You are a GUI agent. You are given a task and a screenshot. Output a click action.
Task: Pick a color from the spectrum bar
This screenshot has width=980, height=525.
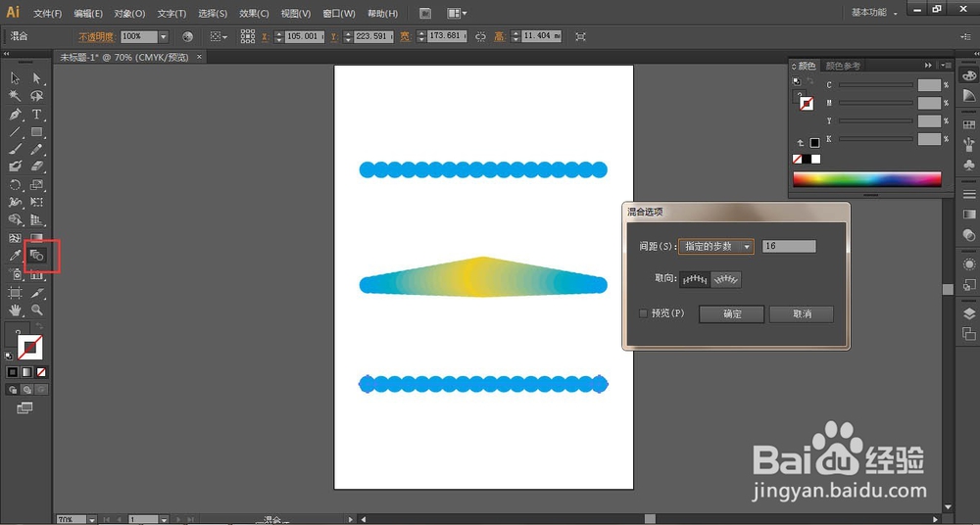click(x=867, y=179)
